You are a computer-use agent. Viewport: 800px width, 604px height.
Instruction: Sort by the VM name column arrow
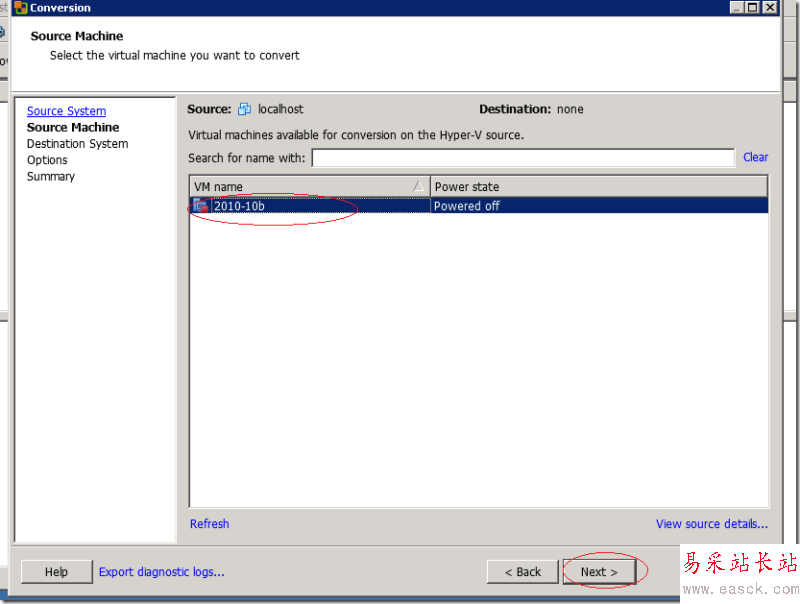click(418, 186)
